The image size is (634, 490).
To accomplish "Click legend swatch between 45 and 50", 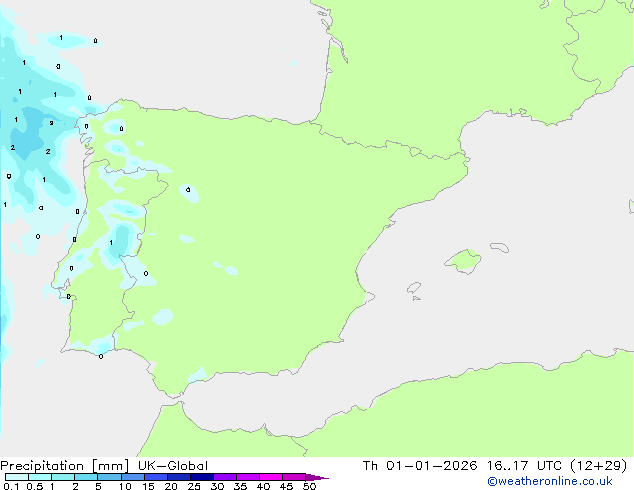I will tap(294, 477).
